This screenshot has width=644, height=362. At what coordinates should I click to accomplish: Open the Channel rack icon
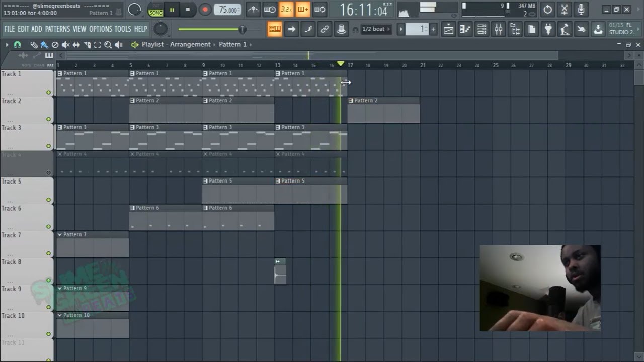click(x=481, y=29)
